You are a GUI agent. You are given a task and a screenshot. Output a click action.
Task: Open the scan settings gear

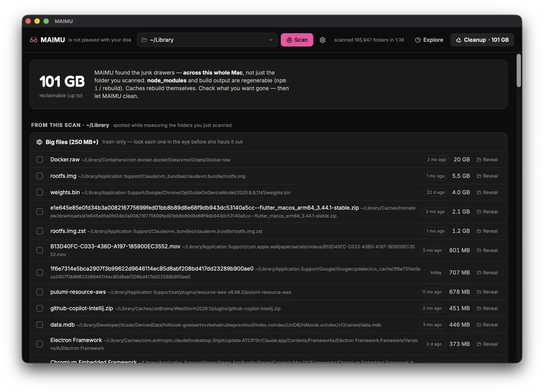pyautogui.click(x=323, y=40)
